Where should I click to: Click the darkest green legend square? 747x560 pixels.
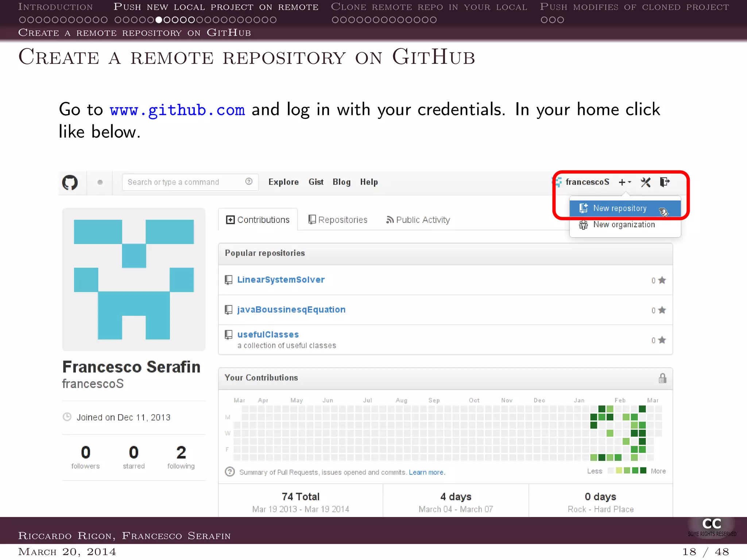coord(643,471)
